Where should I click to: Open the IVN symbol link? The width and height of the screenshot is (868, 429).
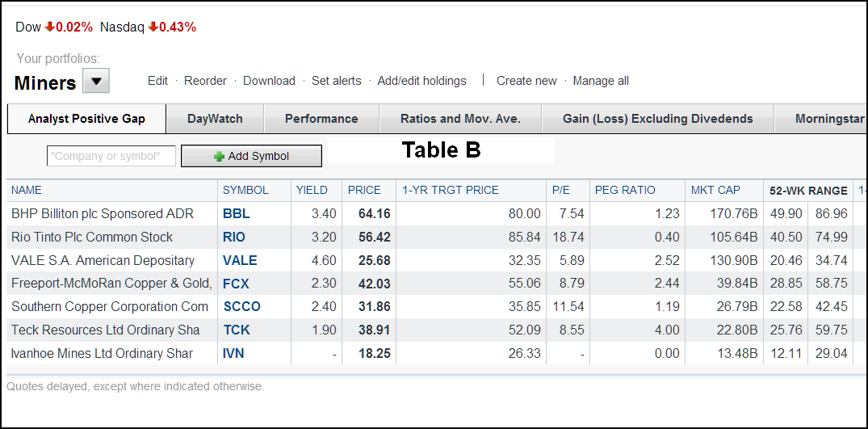pyautogui.click(x=233, y=354)
